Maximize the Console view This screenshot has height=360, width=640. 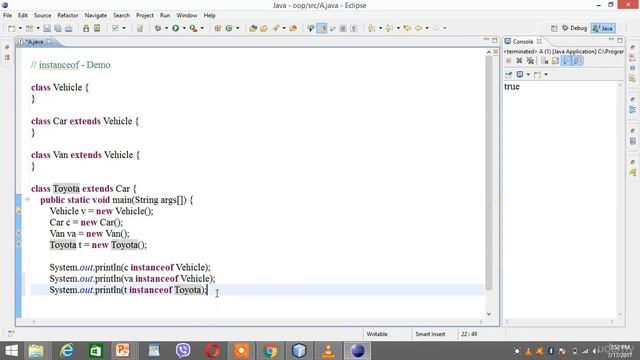[x=620, y=40]
